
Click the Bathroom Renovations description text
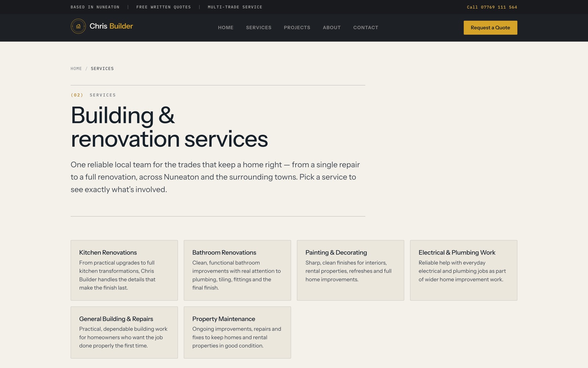[237, 275]
